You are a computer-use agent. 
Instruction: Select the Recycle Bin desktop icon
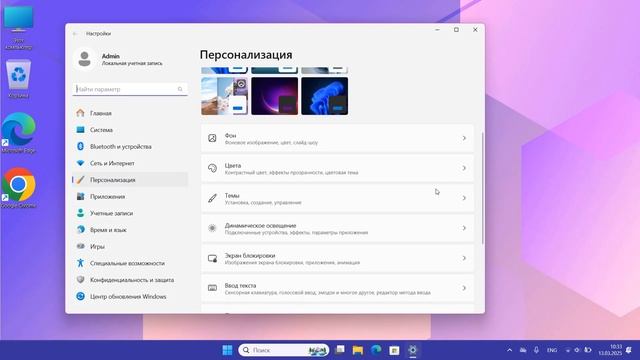coord(19,79)
